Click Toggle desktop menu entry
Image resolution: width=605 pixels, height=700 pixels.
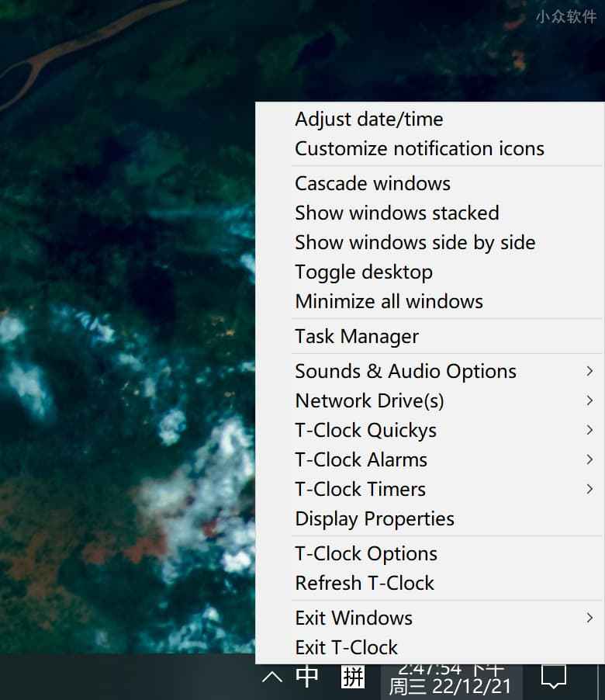pyautogui.click(x=364, y=272)
